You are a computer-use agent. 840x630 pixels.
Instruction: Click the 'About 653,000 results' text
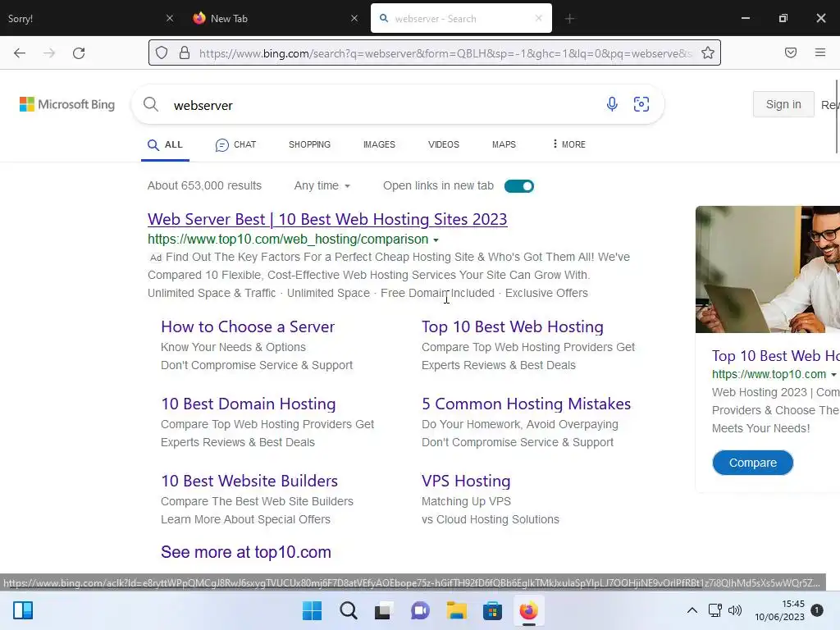(x=204, y=186)
